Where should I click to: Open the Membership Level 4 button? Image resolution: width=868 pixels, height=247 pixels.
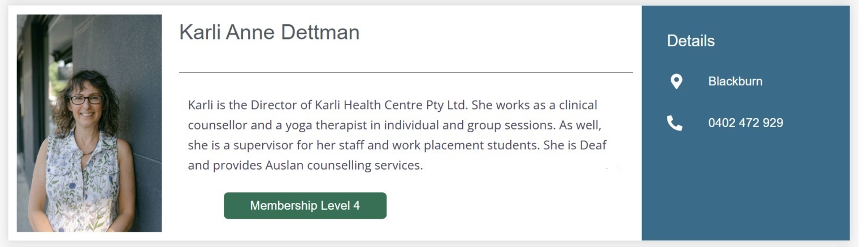tap(305, 206)
